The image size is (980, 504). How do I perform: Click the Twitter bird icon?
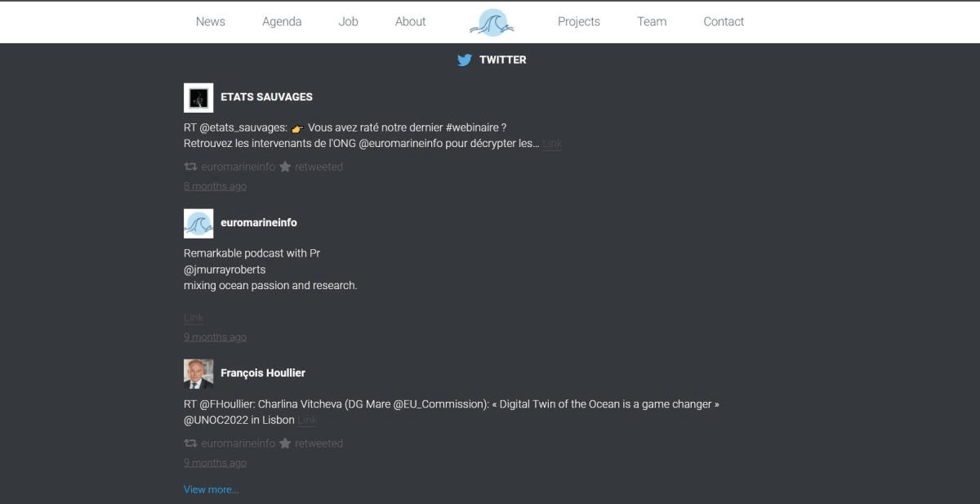coord(465,60)
